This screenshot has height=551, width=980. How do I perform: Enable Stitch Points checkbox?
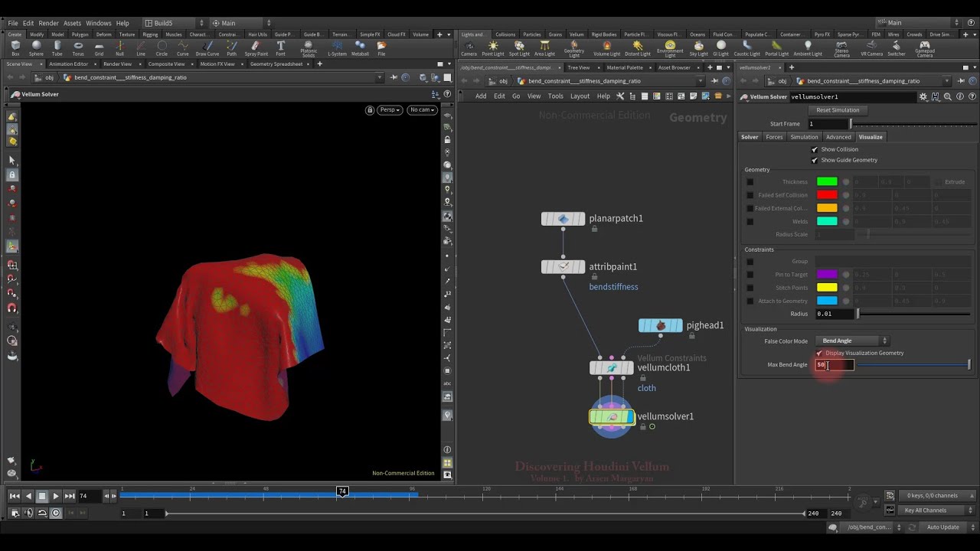pyautogui.click(x=750, y=288)
